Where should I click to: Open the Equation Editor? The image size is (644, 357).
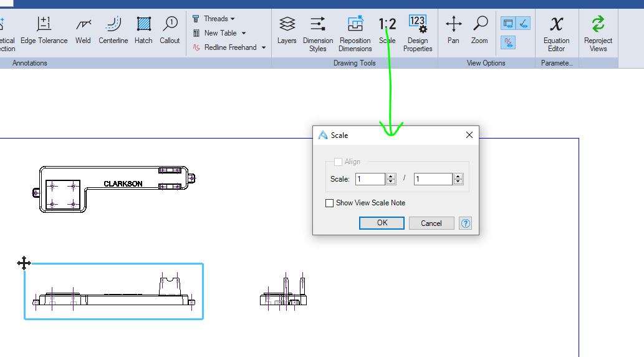coord(557,34)
